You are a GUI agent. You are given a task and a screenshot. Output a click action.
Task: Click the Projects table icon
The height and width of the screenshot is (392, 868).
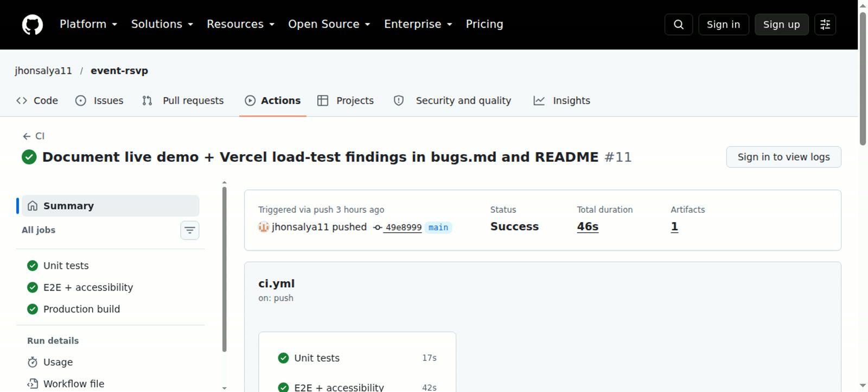pyautogui.click(x=323, y=100)
